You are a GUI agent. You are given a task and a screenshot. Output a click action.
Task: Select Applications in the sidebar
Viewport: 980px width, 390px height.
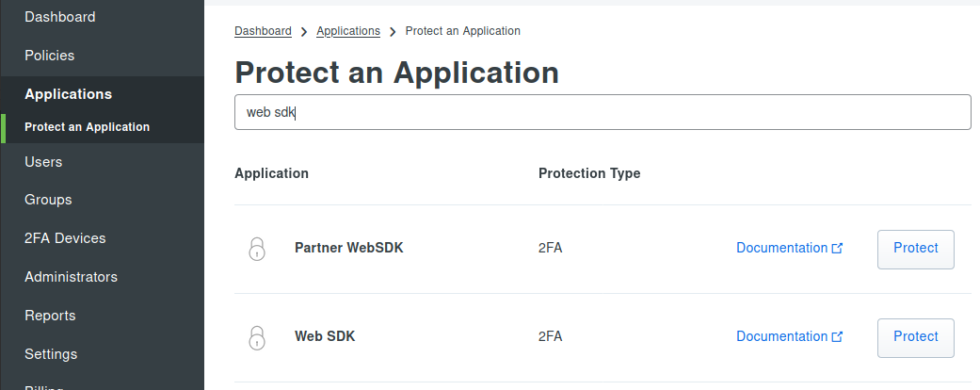[68, 94]
